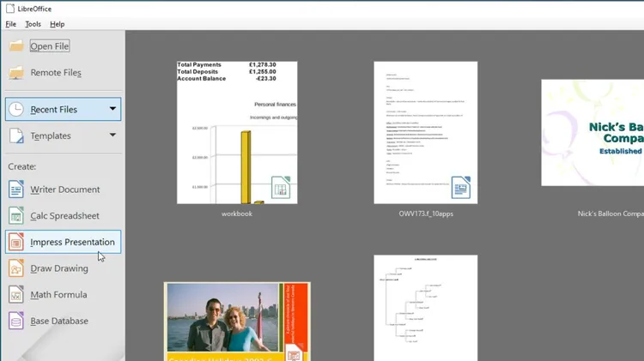
Task: Click the 'OWV173.f_10apps' file name label
Action: [426, 214]
